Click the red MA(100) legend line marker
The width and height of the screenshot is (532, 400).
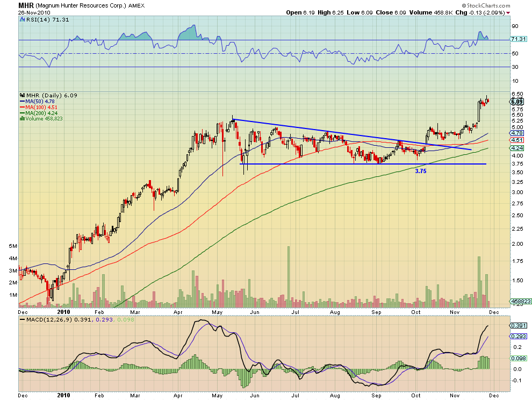[x=23, y=108]
